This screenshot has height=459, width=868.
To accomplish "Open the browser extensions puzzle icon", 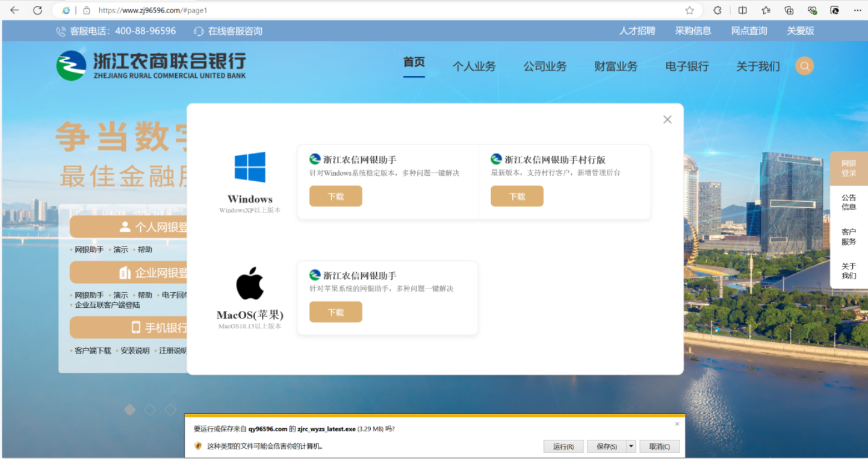I will click(x=718, y=10).
